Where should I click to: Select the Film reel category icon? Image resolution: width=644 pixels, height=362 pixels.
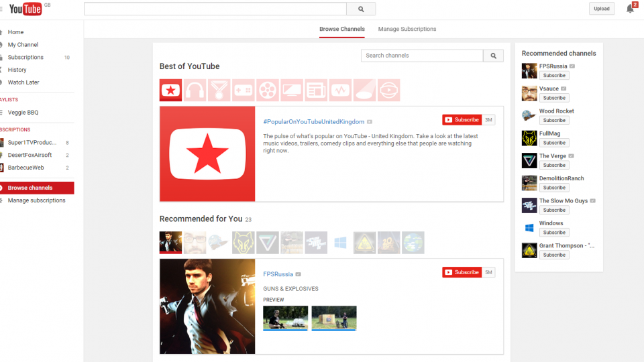[x=268, y=90]
